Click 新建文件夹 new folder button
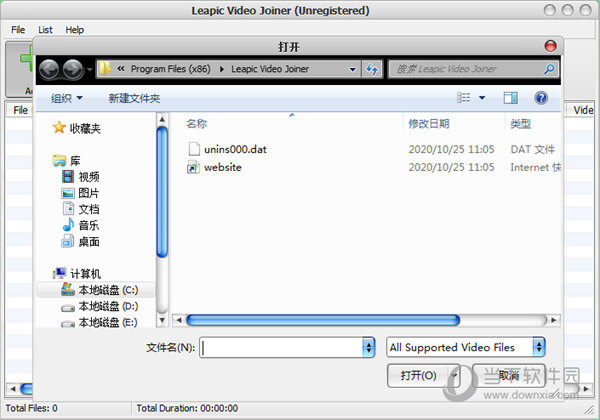Screen dimensions: 600x420 [x=134, y=98]
